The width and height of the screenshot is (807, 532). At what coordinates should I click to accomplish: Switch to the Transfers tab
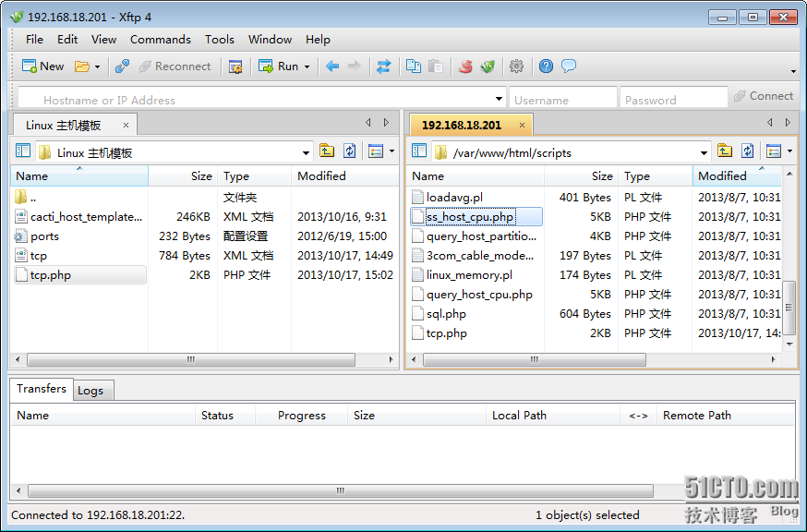coord(42,389)
